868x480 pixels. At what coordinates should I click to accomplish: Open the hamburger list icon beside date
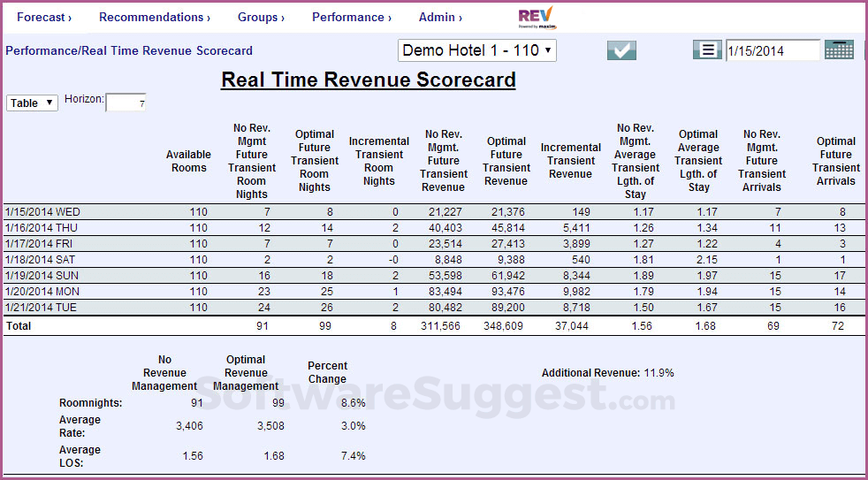(x=707, y=50)
